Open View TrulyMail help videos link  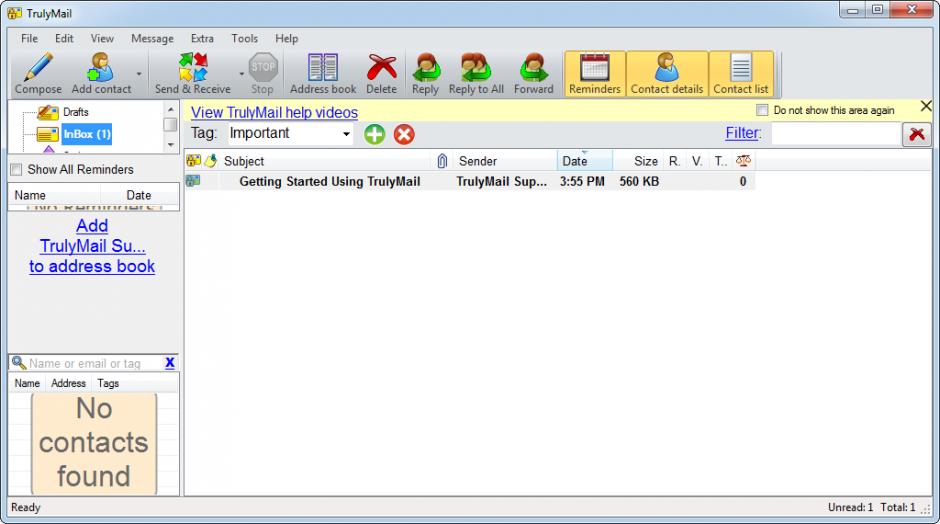click(x=275, y=112)
